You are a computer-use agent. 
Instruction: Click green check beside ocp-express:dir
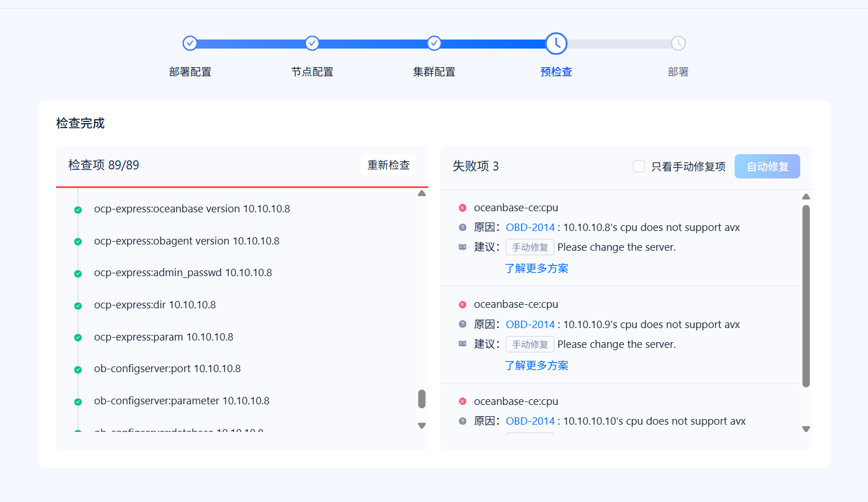[x=78, y=306]
